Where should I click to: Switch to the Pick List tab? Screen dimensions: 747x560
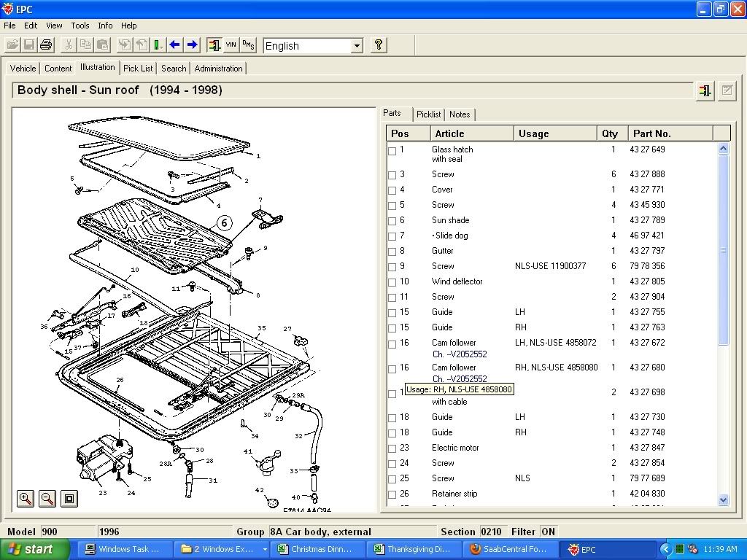pyautogui.click(x=138, y=69)
